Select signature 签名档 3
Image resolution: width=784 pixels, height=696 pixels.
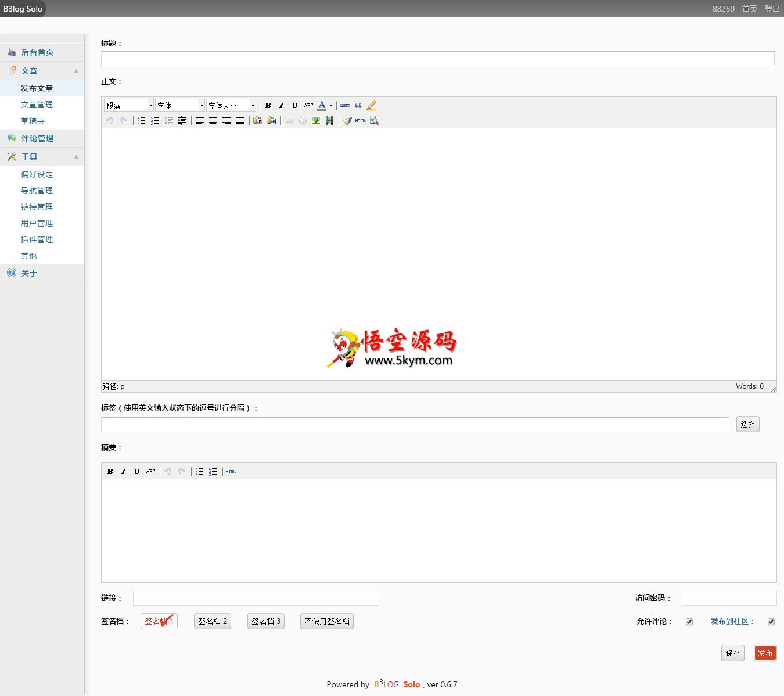pyautogui.click(x=266, y=621)
